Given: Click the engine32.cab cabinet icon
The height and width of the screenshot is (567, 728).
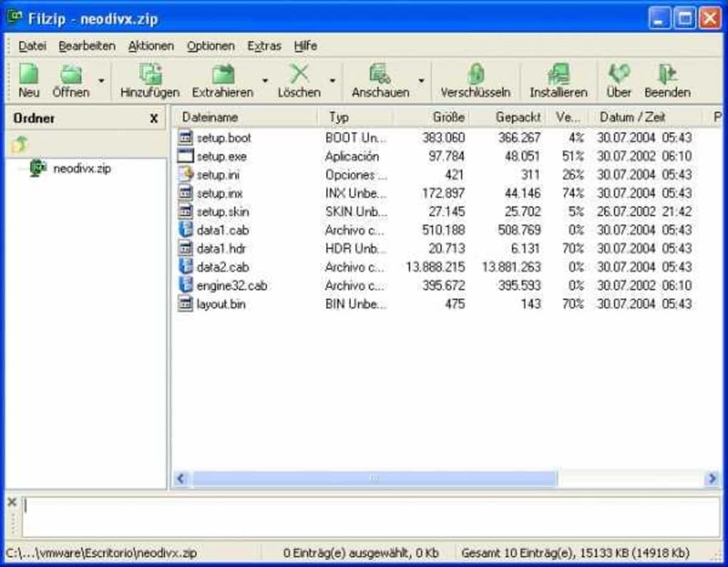Looking at the screenshot, I should (186, 285).
